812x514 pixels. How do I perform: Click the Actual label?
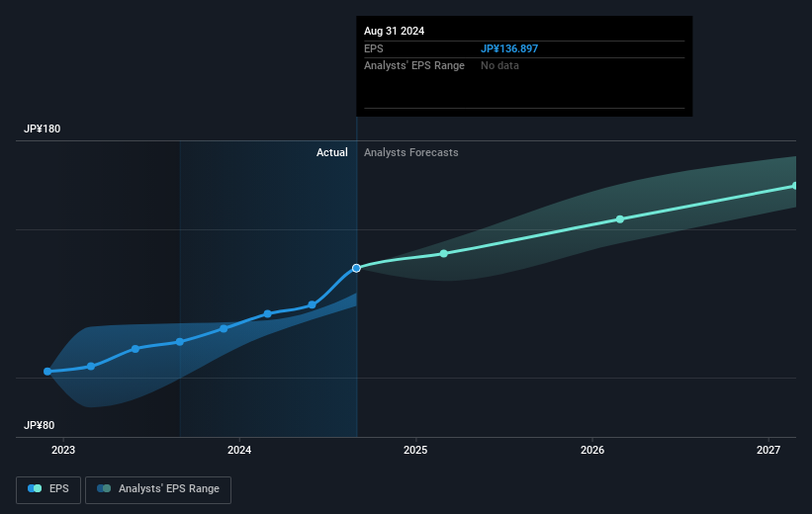332,152
